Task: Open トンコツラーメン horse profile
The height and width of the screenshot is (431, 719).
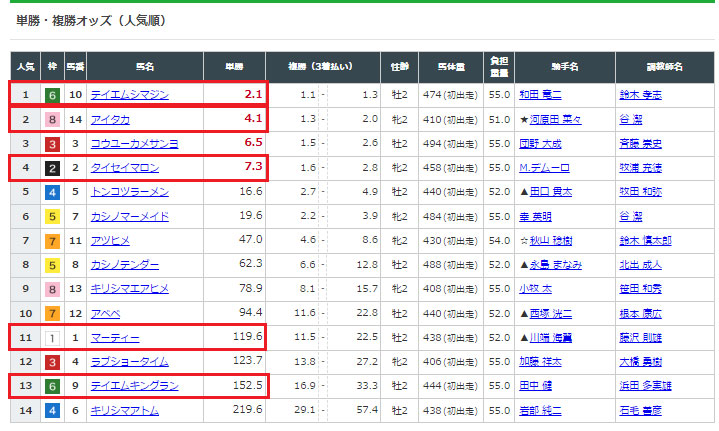Action: 129,192
